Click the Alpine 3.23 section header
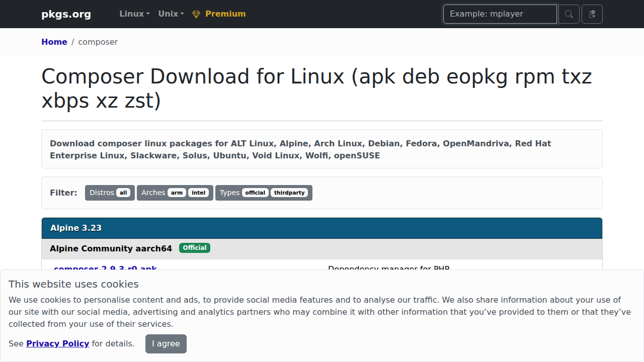The width and height of the screenshot is (644, 362). tap(76, 228)
